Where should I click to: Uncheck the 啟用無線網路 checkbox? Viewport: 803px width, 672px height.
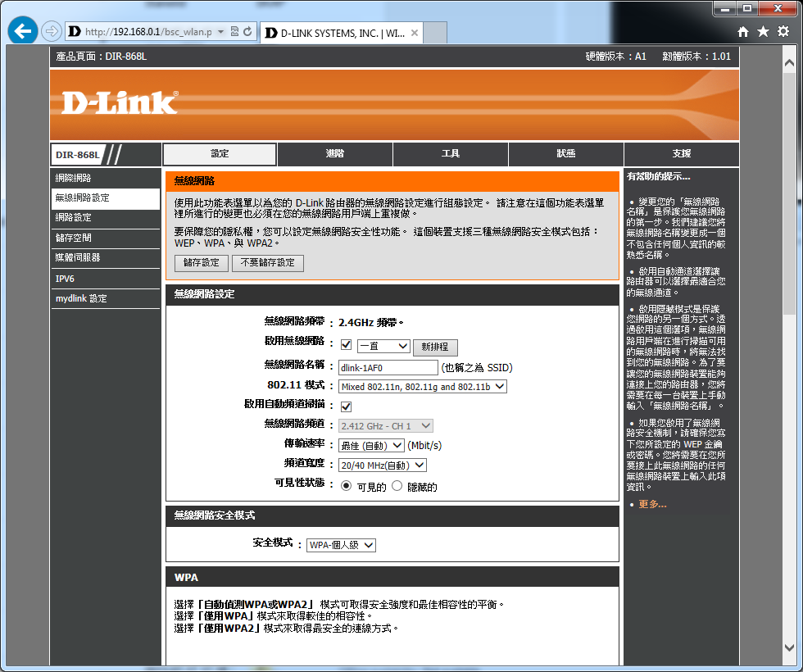point(346,345)
